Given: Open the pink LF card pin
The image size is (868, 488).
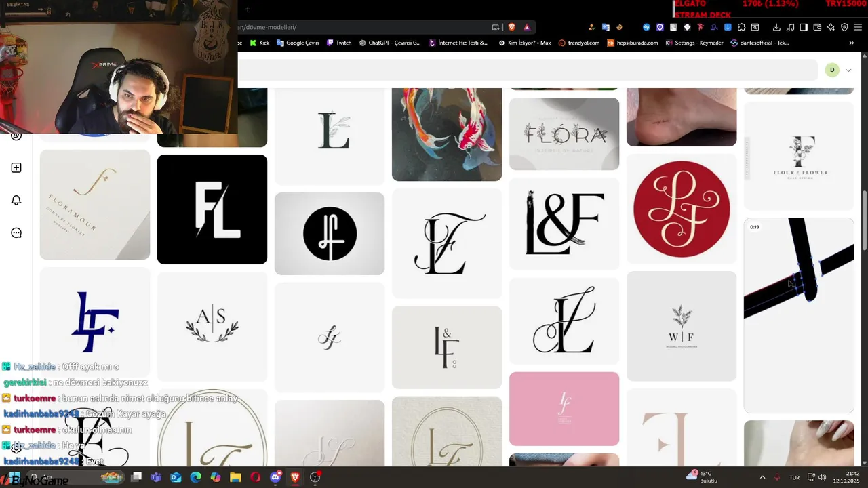Looking at the screenshot, I should coord(564,409).
